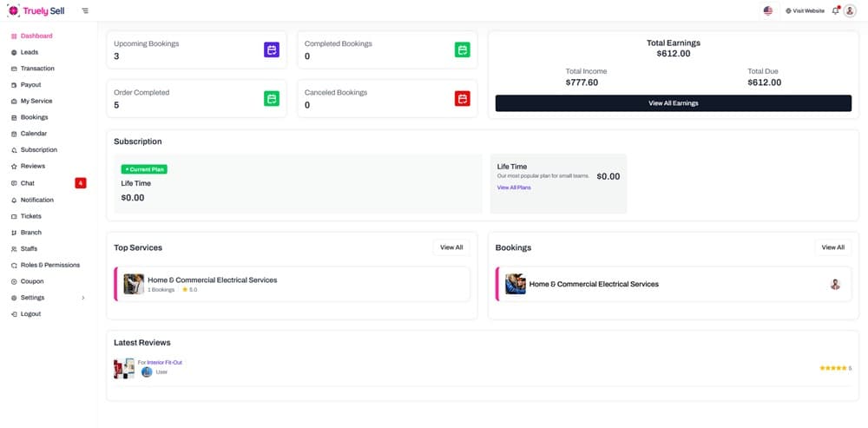Click the notification bell icon in header

pyautogui.click(x=835, y=10)
